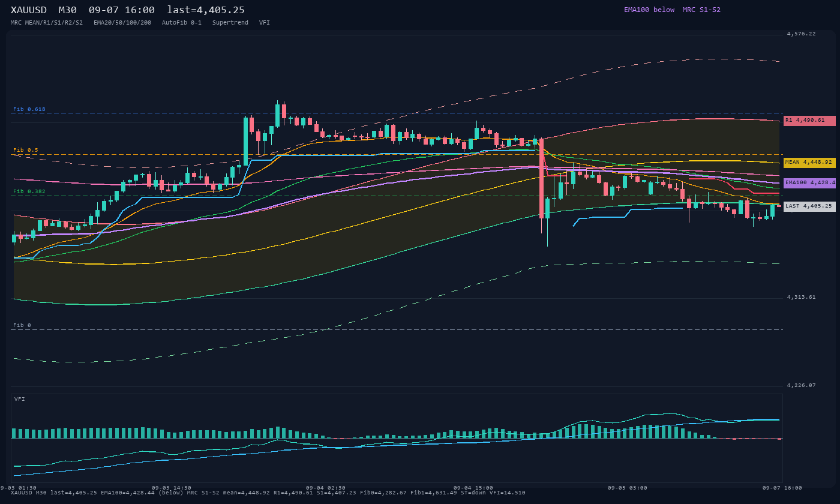This screenshot has width=840, height=504.
Task: Select the LAST 4,405.25 price tag
Action: point(809,206)
